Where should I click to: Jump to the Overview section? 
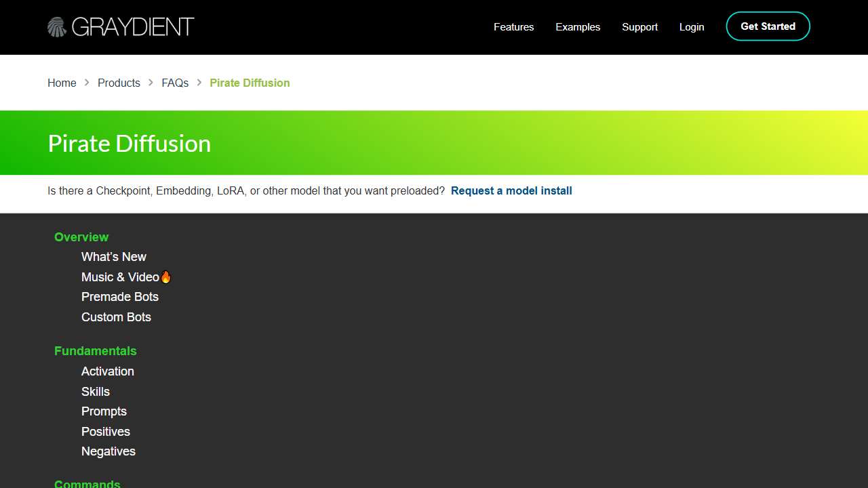pos(81,237)
